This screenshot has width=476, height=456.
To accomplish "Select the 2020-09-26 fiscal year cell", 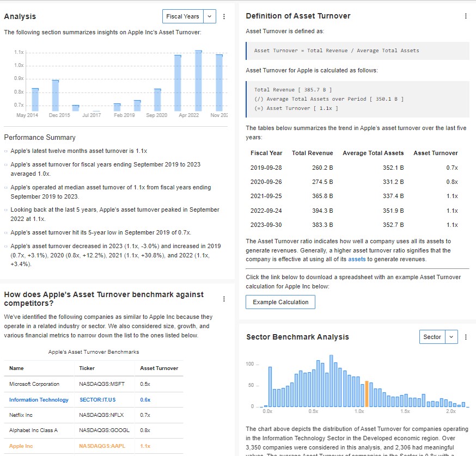I will pyautogui.click(x=266, y=182).
